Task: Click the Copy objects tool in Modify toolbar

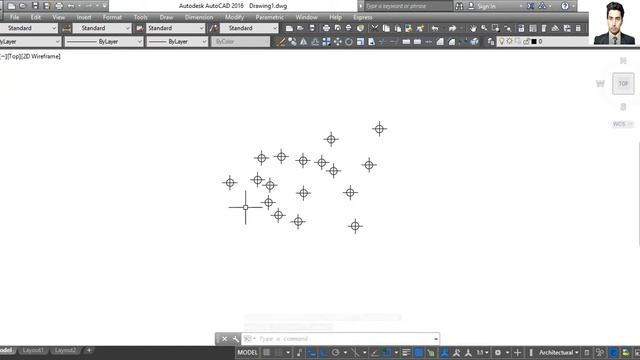Action: 292,42
